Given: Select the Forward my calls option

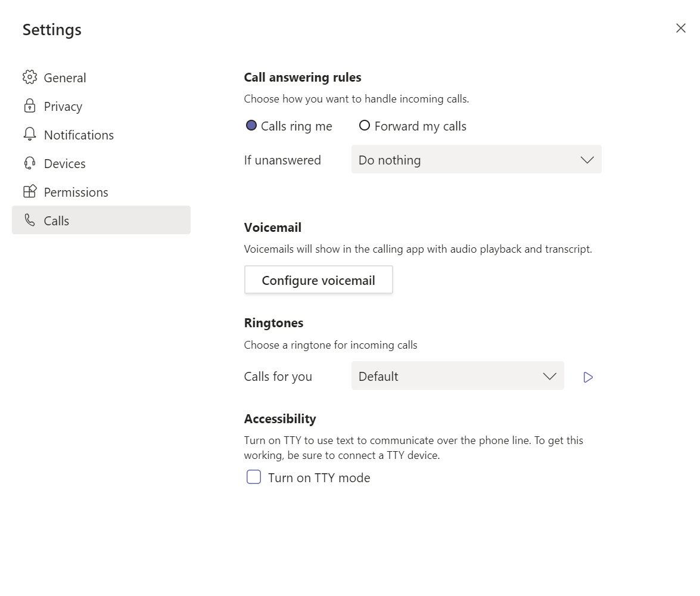Looking at the screenshot, I should point(365,126).
